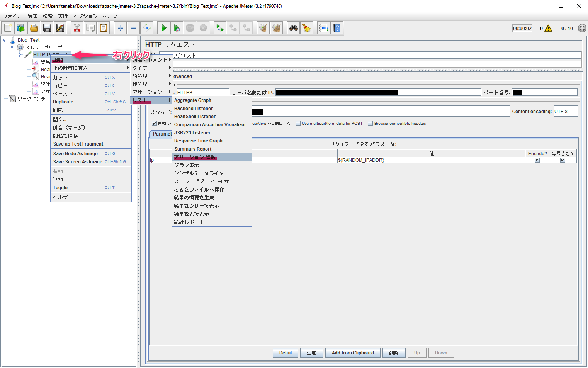Click the Content encoding UTF-8 field
The width and height of the screenshot is (588, 368).
coord(566,111)
